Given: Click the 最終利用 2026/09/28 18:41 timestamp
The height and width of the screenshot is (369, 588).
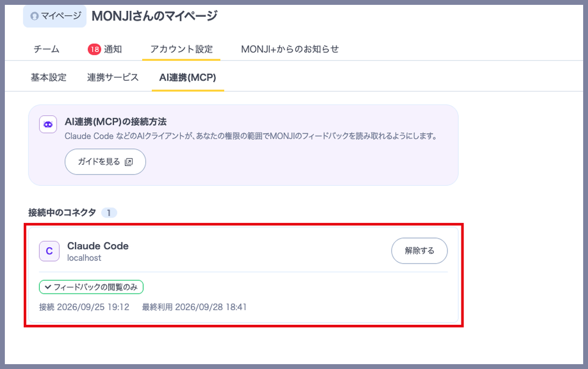Looking at the screenshot, I should (x=194, y=307).
